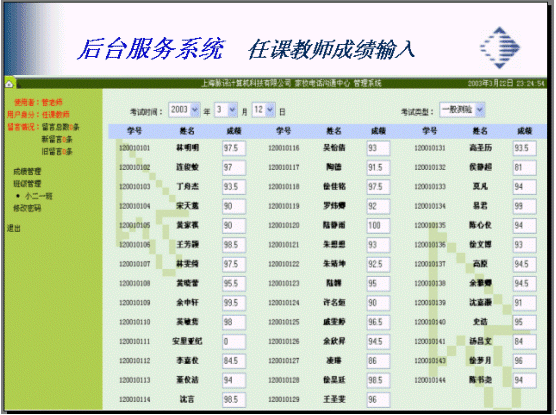The height and width of the screenshot is (415, 556).
Task: Open 班级管理 in the sidebar
Action: pyautogui.click(x=27, y=184)
